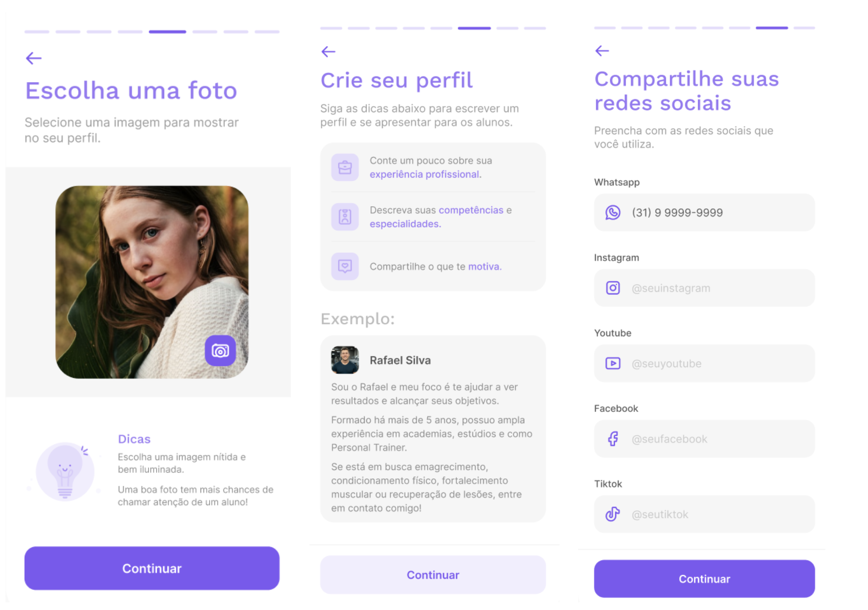
Task: Click the Tiktok icon in its field
Action: pyautogui.click(x=612, y=514)
